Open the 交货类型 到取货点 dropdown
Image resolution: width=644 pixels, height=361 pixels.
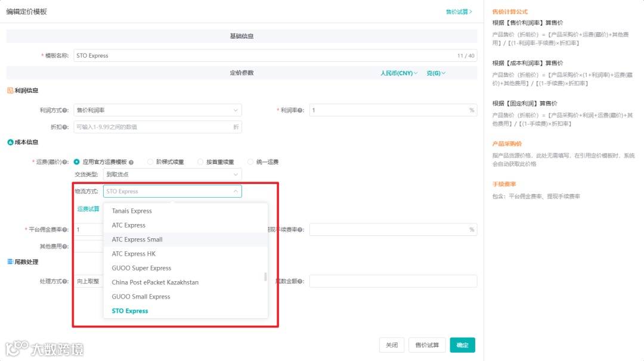tap(172, 175)
